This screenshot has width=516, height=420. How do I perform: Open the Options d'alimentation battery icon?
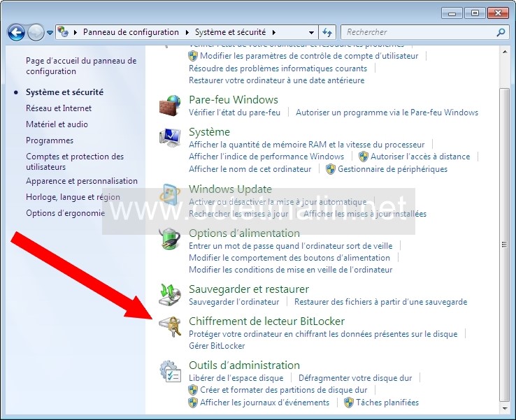[x=170, y=238]
